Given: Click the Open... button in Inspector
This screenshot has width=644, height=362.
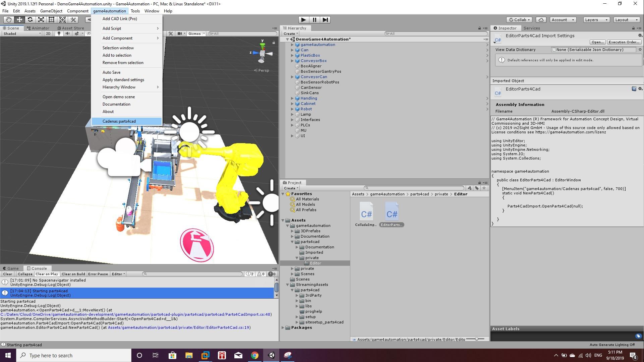Looking at the screenshot, I should click(598, 42).
